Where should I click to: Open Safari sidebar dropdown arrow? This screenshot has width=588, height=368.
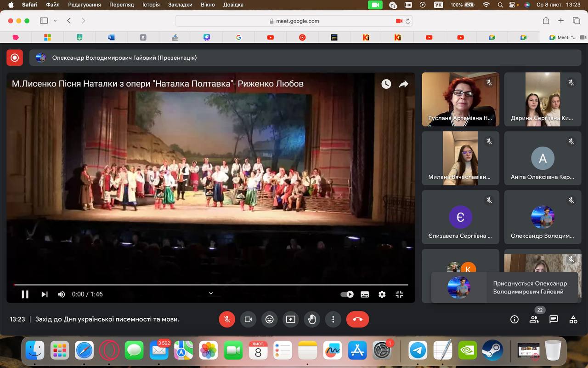(x=55, y=21)
